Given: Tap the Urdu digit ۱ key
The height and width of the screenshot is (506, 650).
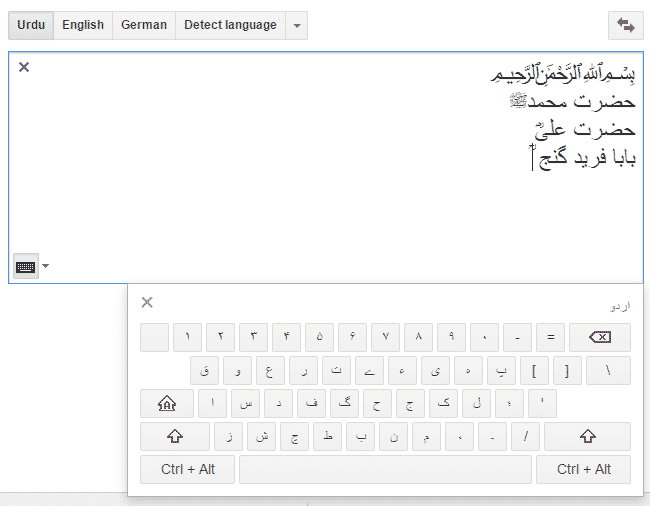Looking at the screenshot, I should 187,337.
